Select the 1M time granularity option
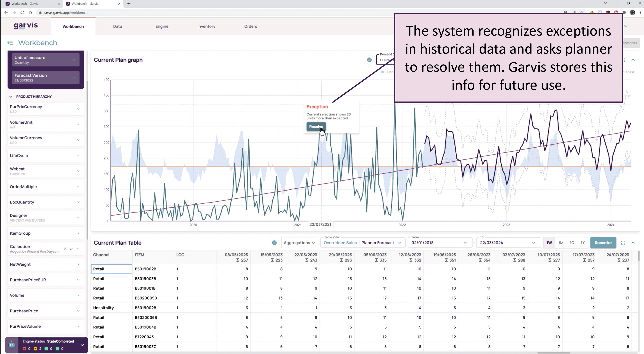The image size is (644, 354). click(561, 243)
